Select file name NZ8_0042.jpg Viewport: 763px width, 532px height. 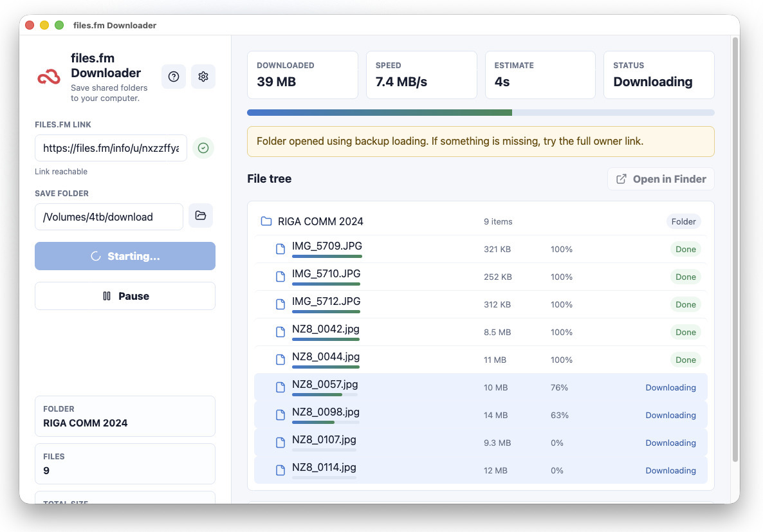point(326,329)
